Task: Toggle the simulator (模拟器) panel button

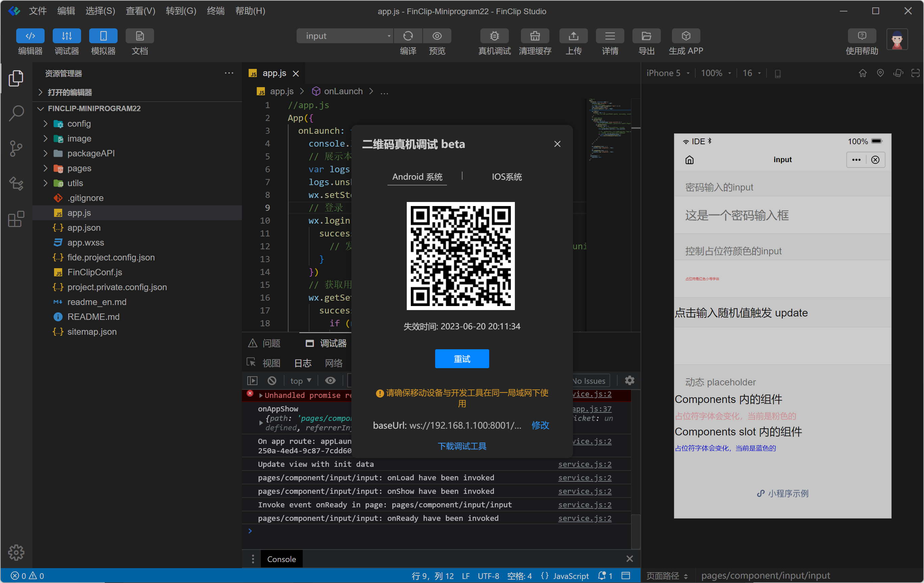Action: pos(103,36)
